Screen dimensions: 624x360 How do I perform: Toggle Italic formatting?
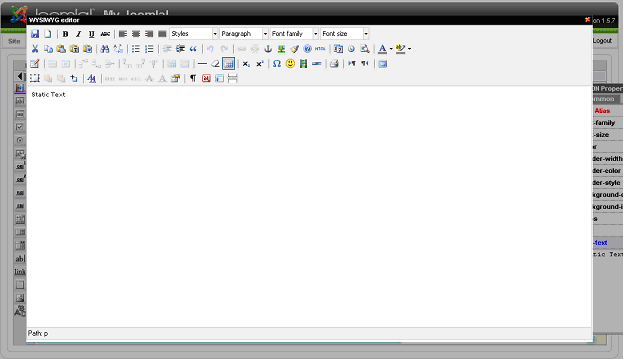point(78,34)
